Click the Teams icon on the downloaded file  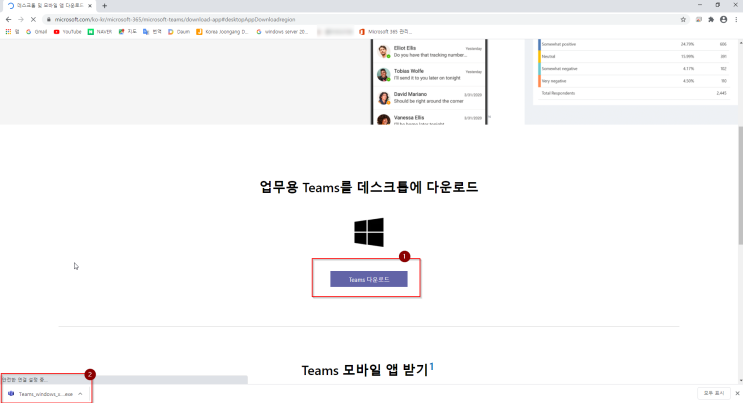[11, 394]
